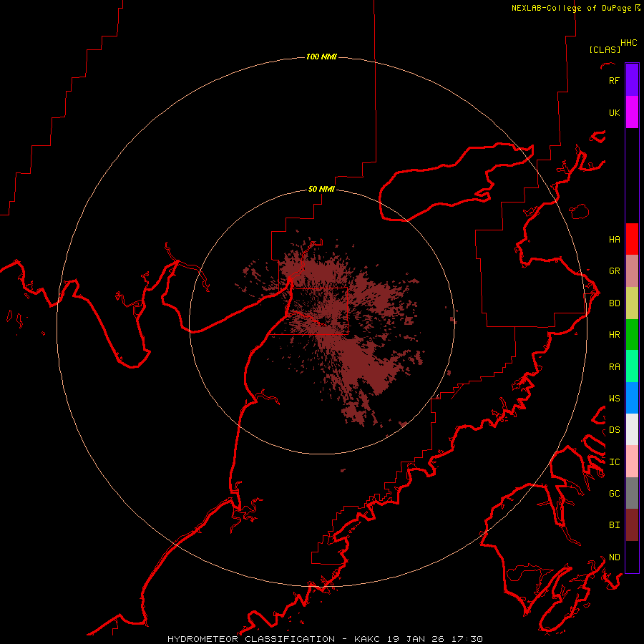Click the [CLAS] units label
This screenshot has width=644, height=644.
coord(605,49)
